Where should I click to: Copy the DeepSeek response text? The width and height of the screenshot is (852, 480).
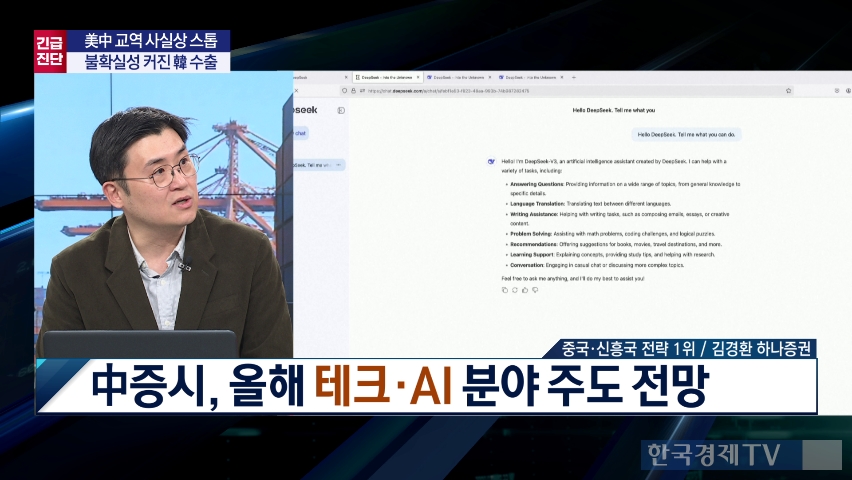tap(505, 290)
